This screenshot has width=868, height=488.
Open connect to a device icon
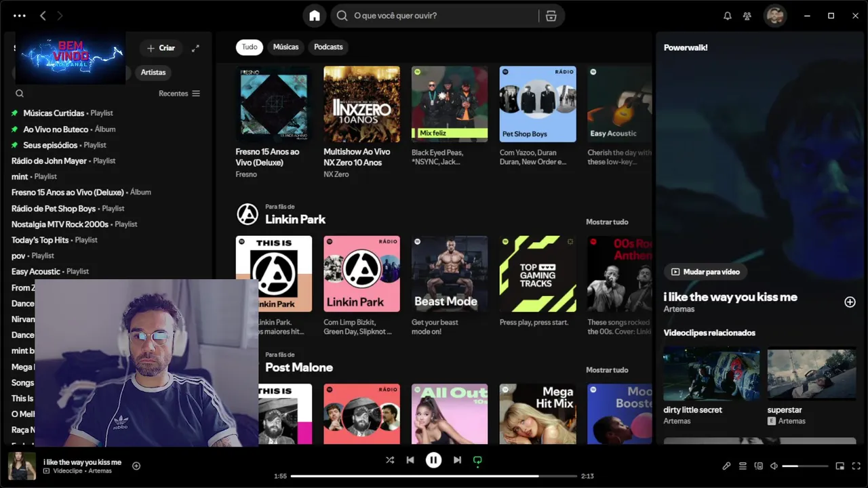[758, 466]
